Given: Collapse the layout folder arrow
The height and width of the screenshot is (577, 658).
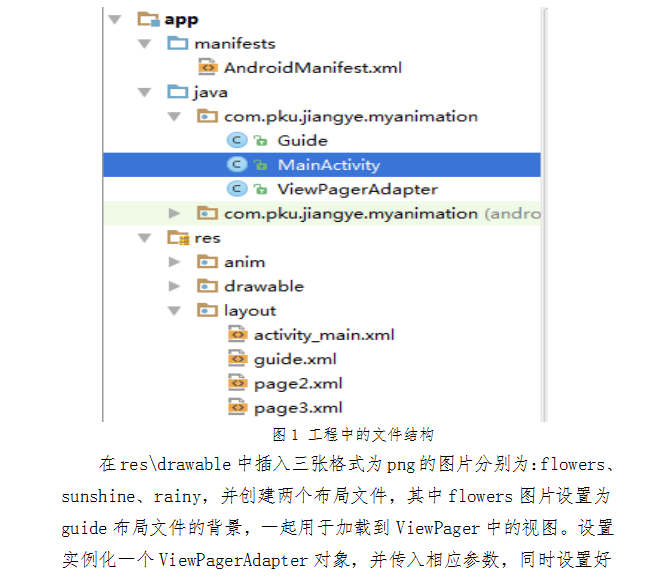Looking at the screenshot, I should pos(175,310).
